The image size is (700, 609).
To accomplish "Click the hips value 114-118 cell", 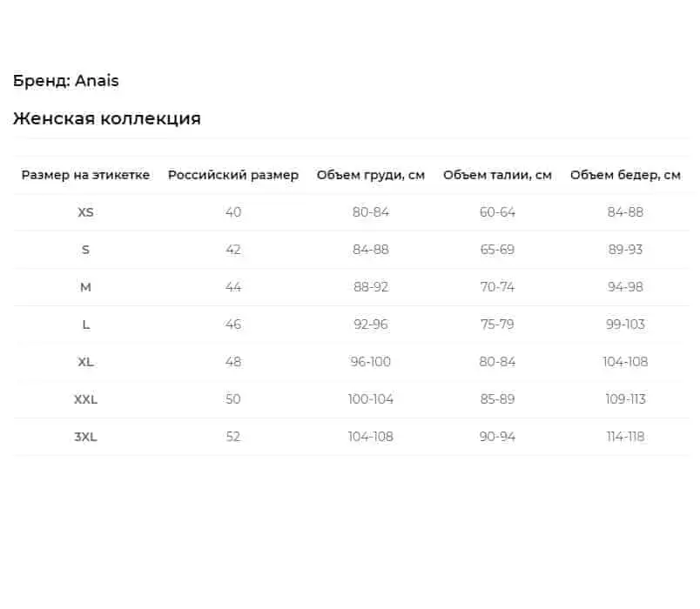I will coord(625,437).
